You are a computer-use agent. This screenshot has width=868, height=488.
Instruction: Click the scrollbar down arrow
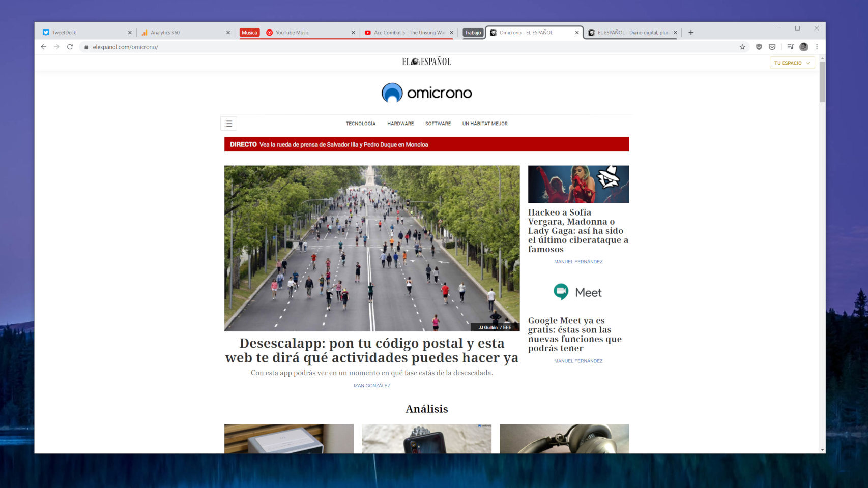822,450
